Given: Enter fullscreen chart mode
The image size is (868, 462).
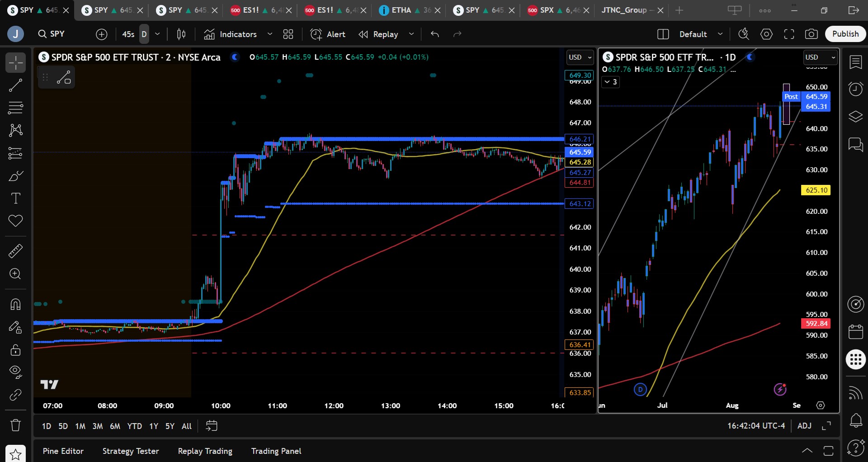Looking at the screenshot, I should click(789, 34).
